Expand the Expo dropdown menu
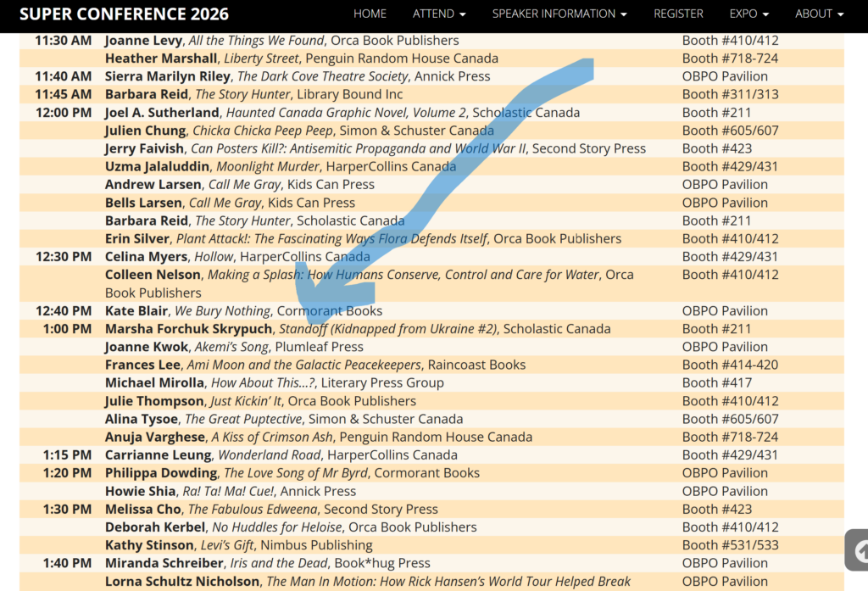Viewport: 868px width, 591px height. pos(748,14)
